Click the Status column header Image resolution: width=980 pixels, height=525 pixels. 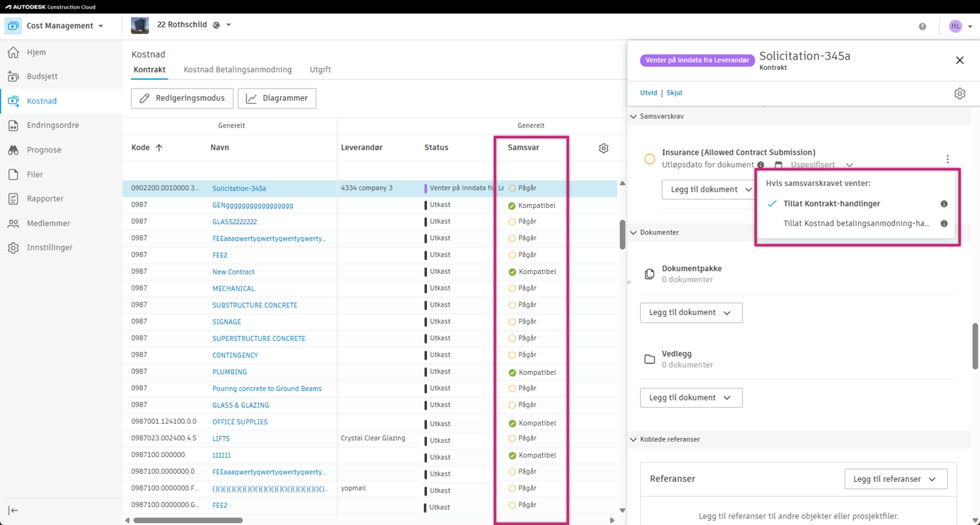[436, 148]
